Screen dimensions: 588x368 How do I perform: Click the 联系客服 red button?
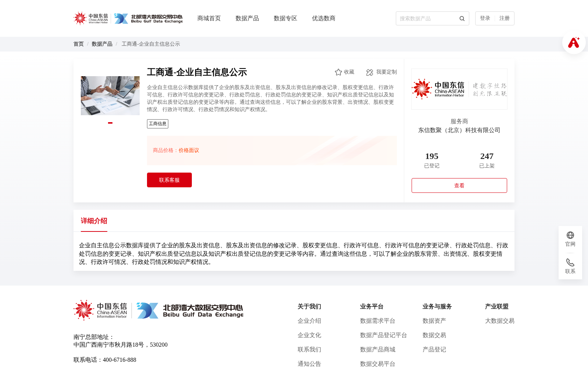point(169,180)
